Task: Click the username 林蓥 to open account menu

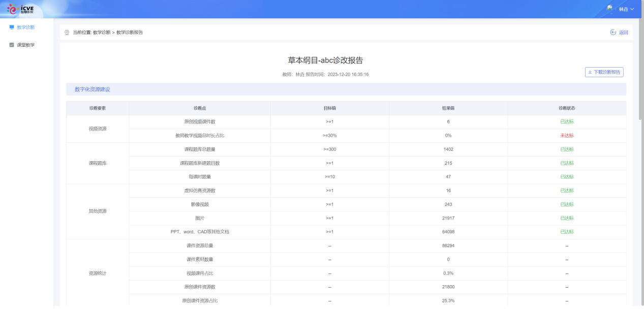Action: click(x=624, y=9)
